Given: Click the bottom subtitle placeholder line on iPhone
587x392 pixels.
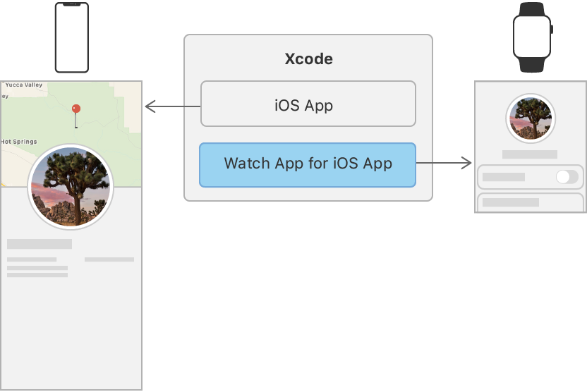Looking at the screenshot, I should [x=37, y=275].
